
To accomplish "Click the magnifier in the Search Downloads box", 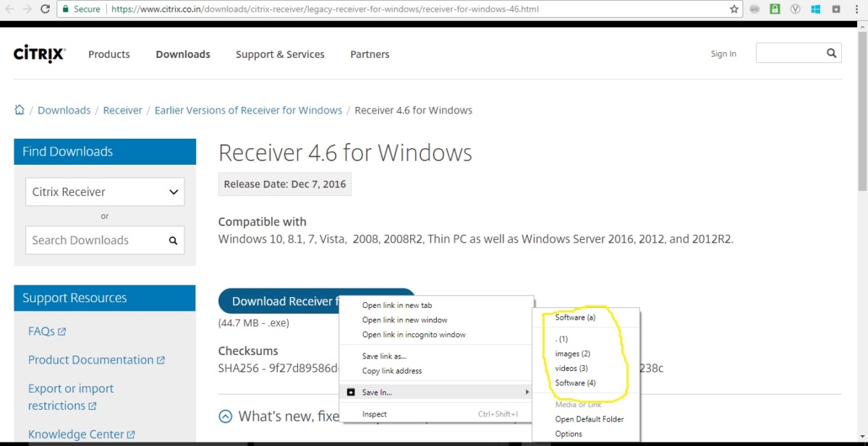I will point(173,240).
